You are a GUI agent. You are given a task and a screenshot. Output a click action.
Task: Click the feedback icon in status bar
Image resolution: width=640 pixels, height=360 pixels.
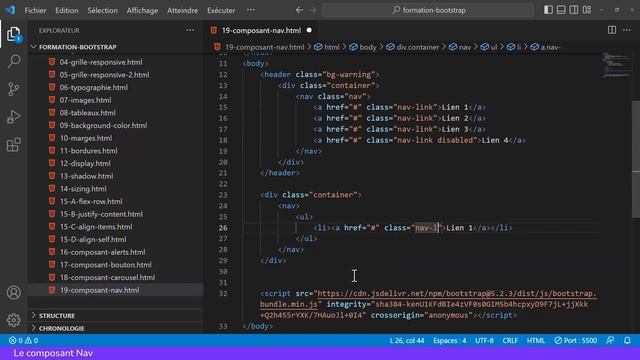click(610, 340)
